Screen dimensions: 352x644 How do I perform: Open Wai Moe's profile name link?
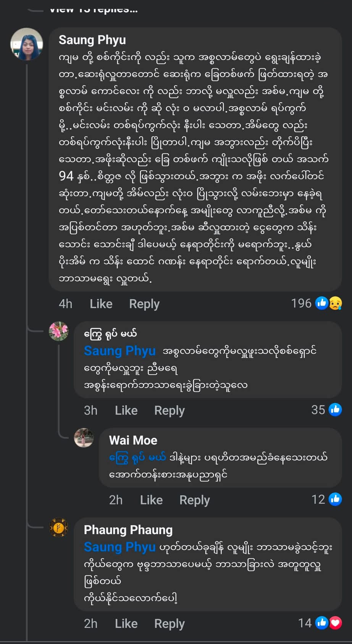pos(133,440)
